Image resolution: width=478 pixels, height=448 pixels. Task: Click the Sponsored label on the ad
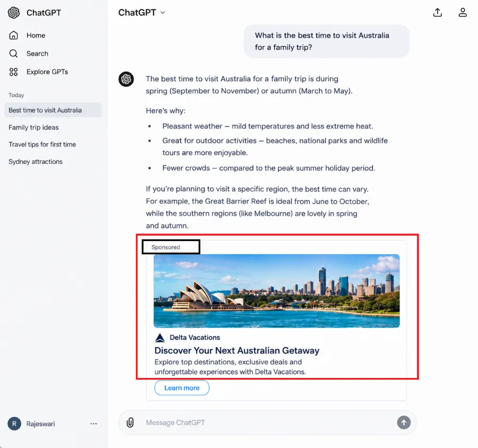coord(166,247)
